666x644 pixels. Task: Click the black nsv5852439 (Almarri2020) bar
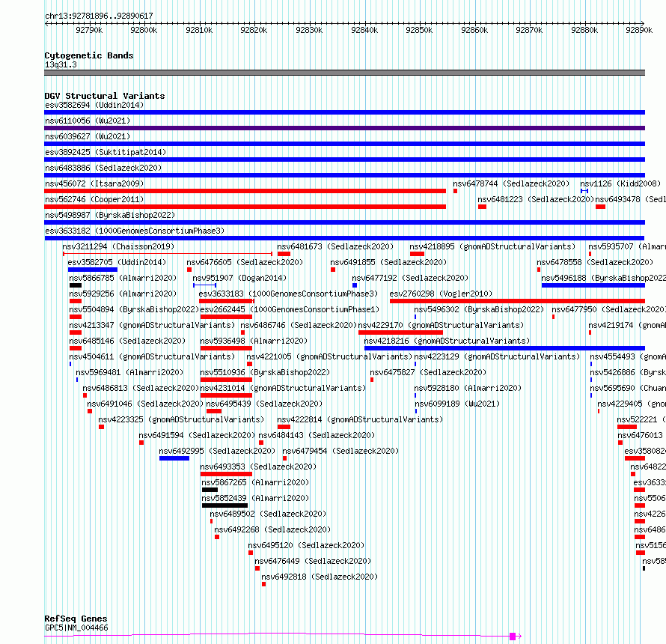click(x=224, y=505)
